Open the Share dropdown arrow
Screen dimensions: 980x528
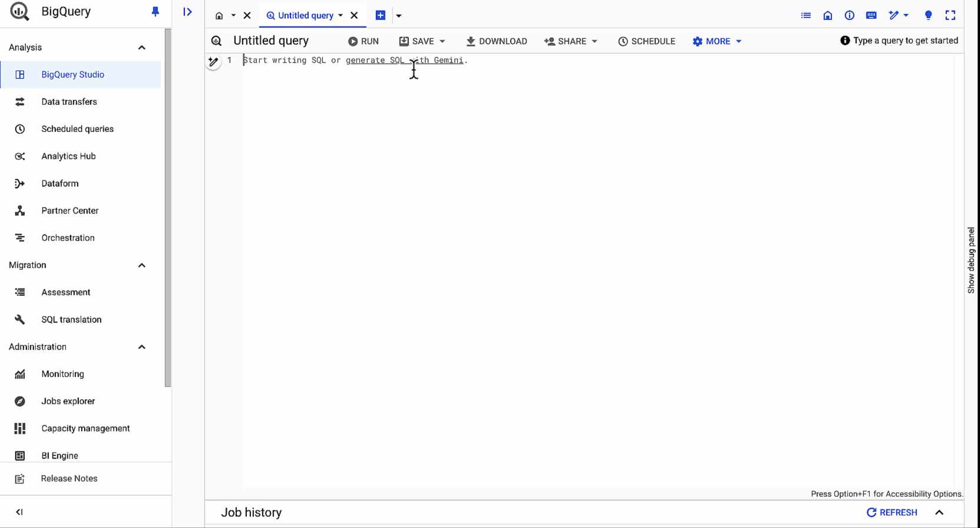pyautogui.click(x=595, y=41)
